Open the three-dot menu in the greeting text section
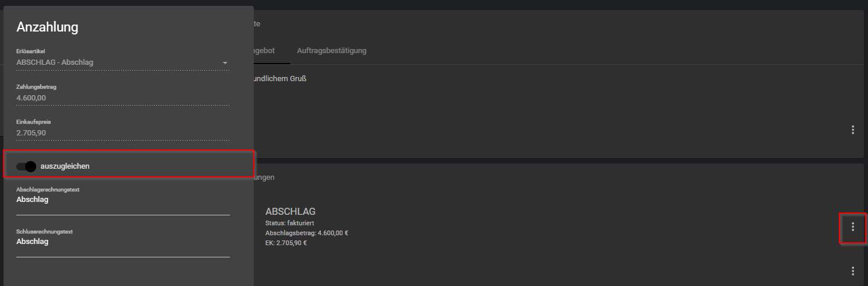The width and height of the screenshot is (868, 286). tap(853, 130)
